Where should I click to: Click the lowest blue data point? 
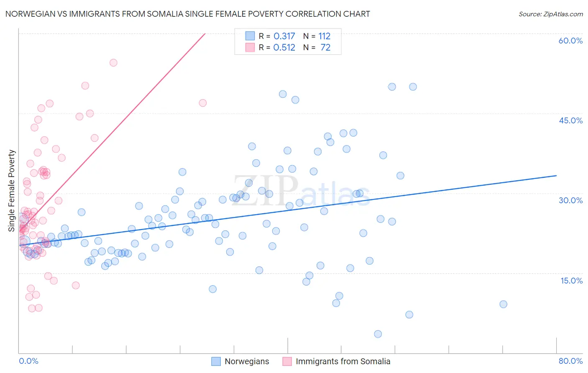378,334
